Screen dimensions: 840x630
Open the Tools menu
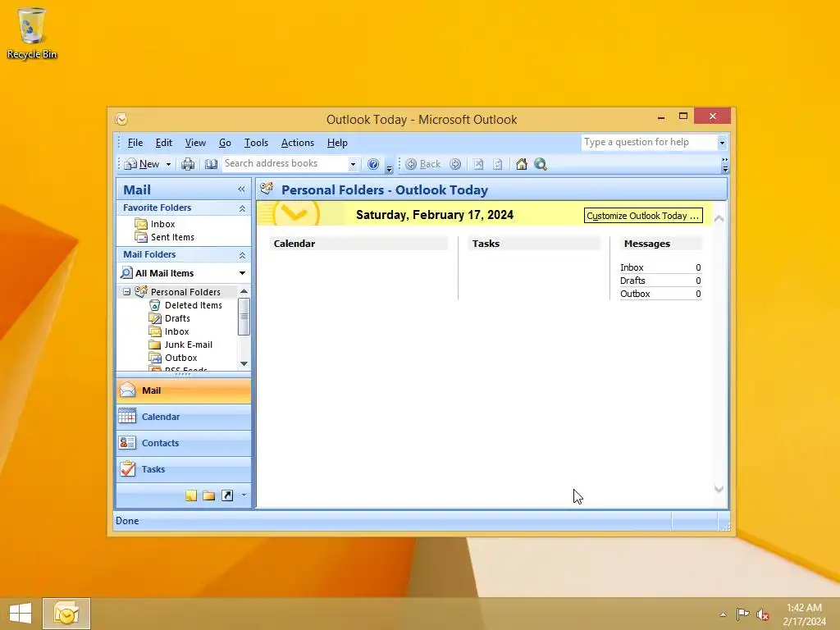(x=256, y=143)
